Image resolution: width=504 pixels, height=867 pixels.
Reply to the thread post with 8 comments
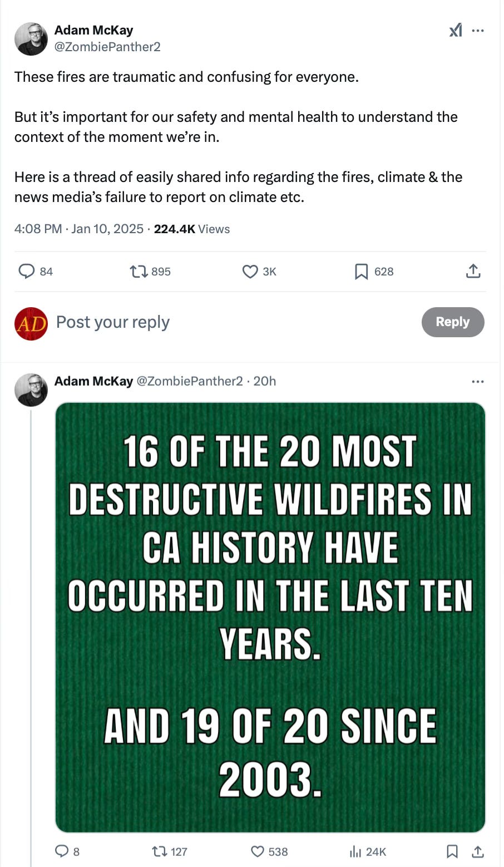[67, 851]
